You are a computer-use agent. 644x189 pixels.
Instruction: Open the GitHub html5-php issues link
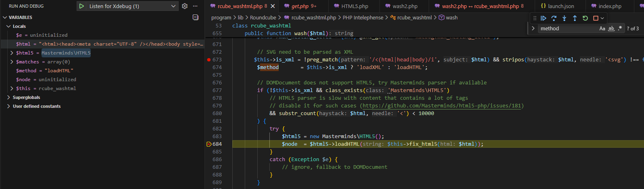tap(442, 106)
